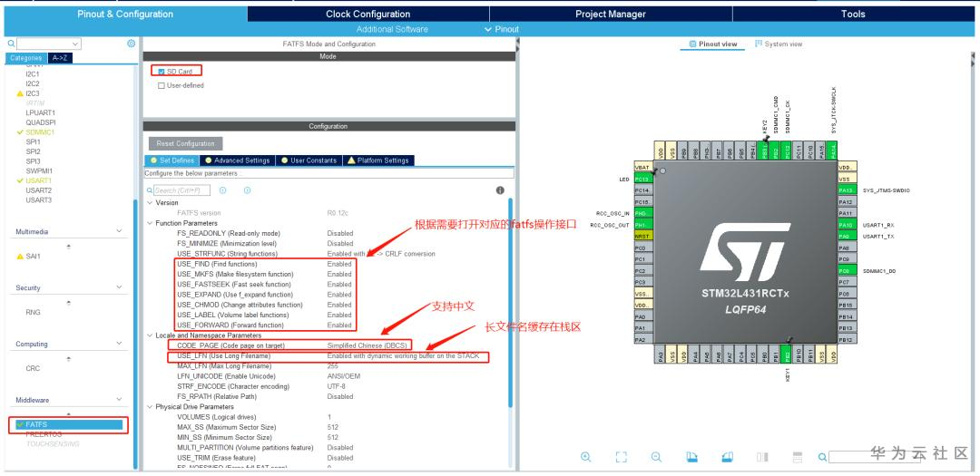This screenshot has height=476, width=980.
Task: Click the Reset Configuration button
Action: 186,143
